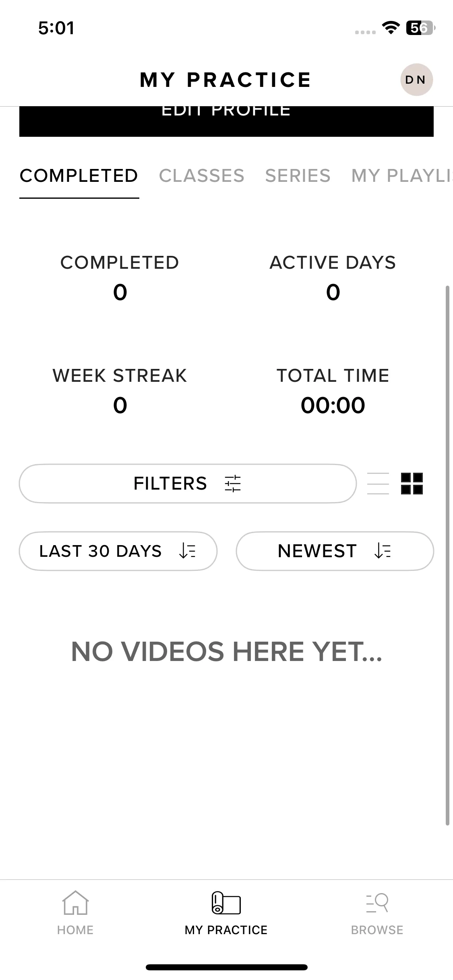Open the DN profile avatar
453x980 pixels.
coord(416,80)
